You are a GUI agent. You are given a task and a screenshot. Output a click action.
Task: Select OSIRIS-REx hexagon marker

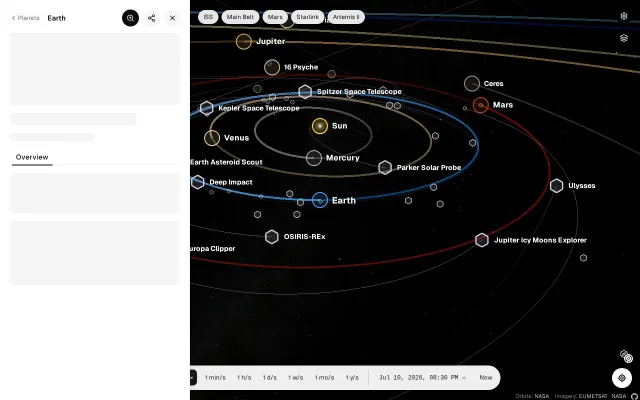[x=271, y=237]
